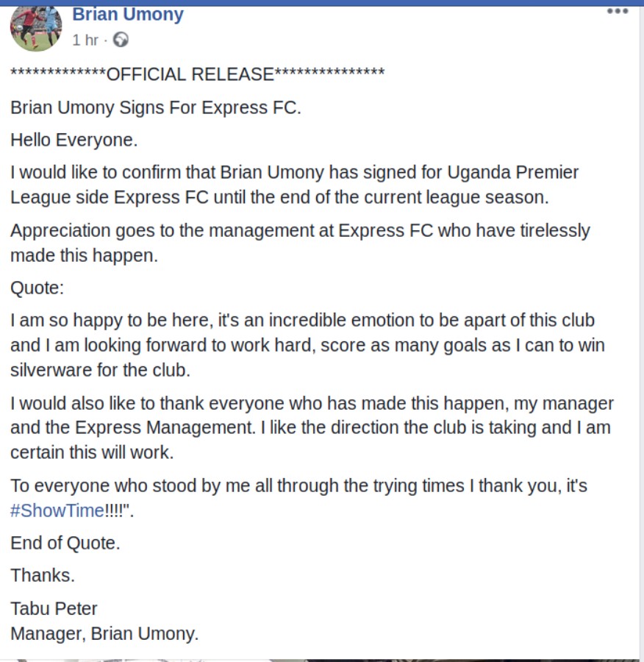Open the Brian Umony profile name link
Image resolution: width=644 pixels, height=662 pixels.
[128, 15]
